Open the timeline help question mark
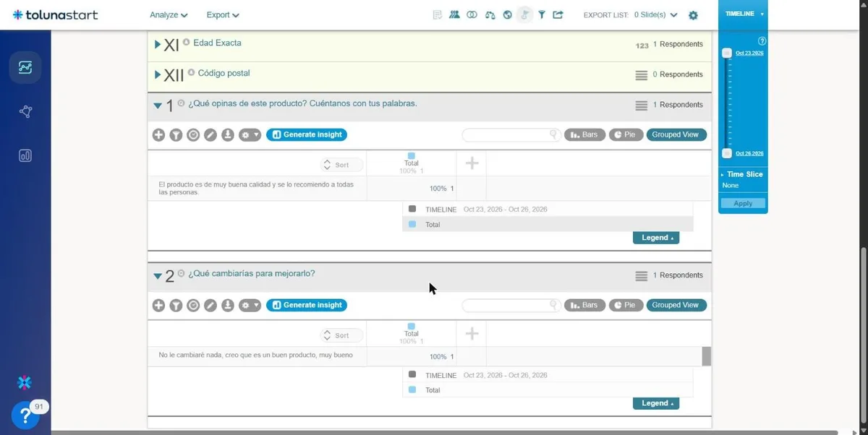The width and height of the screenshot is (868, 435). pos(762,41)
